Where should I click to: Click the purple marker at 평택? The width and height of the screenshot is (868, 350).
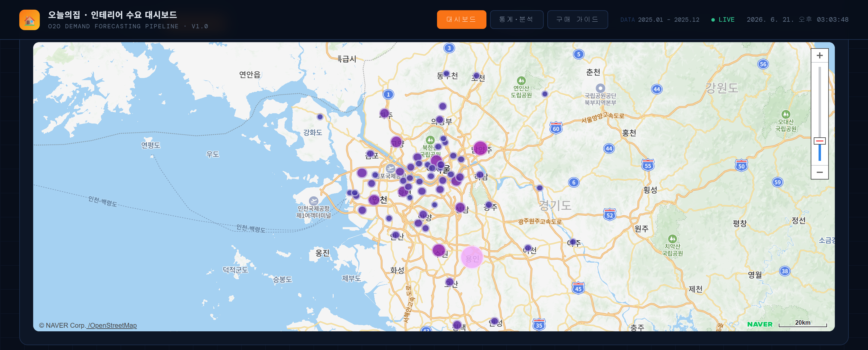(x=457, y=325)
